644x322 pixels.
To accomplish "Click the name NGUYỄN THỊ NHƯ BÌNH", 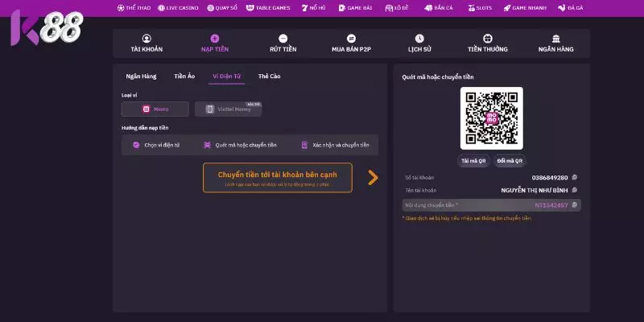I will point(535,190).
